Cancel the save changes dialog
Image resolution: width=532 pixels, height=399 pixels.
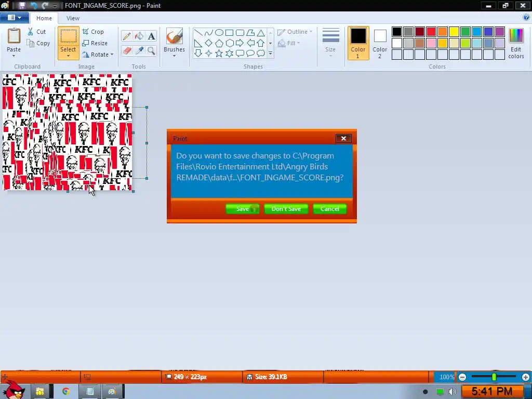pos(330,209)
